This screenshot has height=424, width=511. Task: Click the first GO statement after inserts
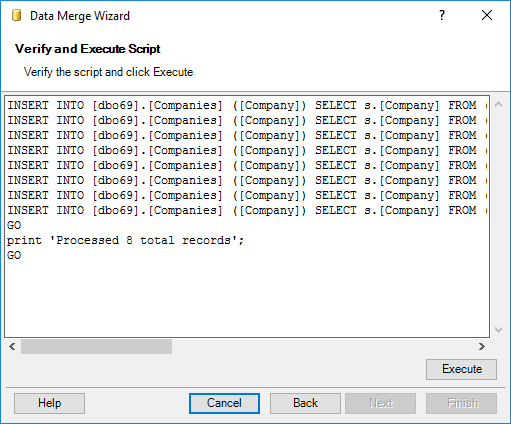14,225
